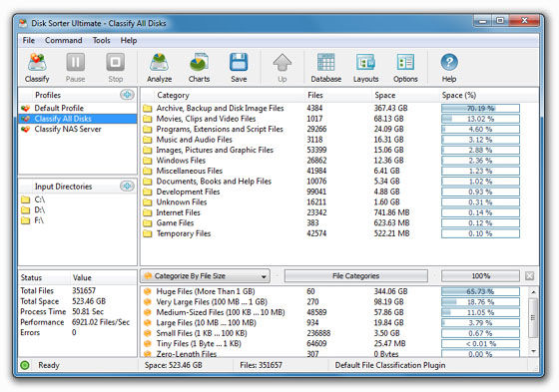Click the Default Profile icon
559x392 pixels.
[x=25, y=108]
